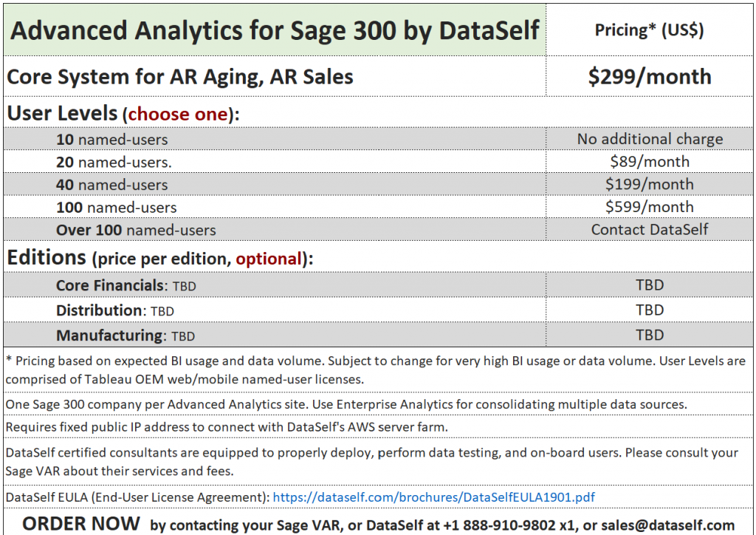Viewport: 756px width, 535px height.
Task: Click the Core Financials edition row
Action: 126,285
